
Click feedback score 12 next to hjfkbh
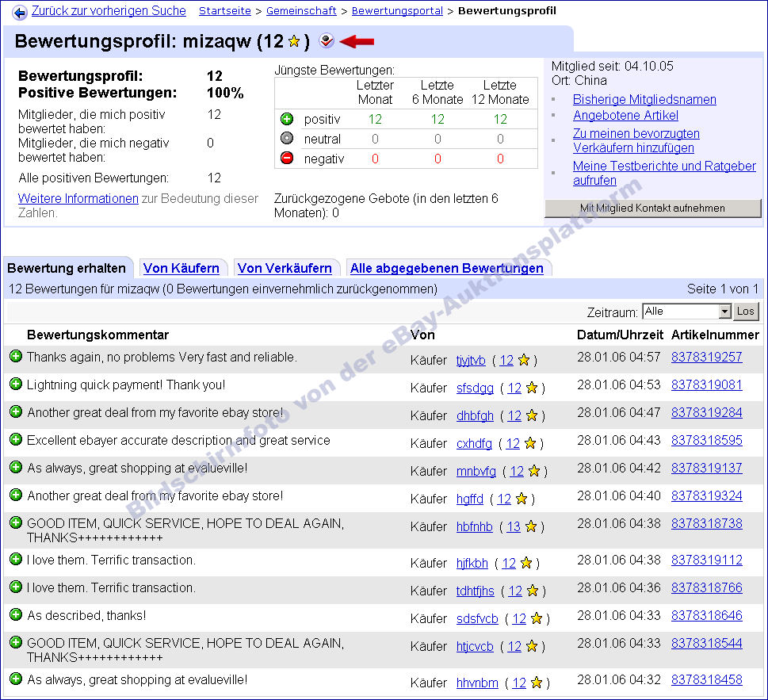(509, 564)
